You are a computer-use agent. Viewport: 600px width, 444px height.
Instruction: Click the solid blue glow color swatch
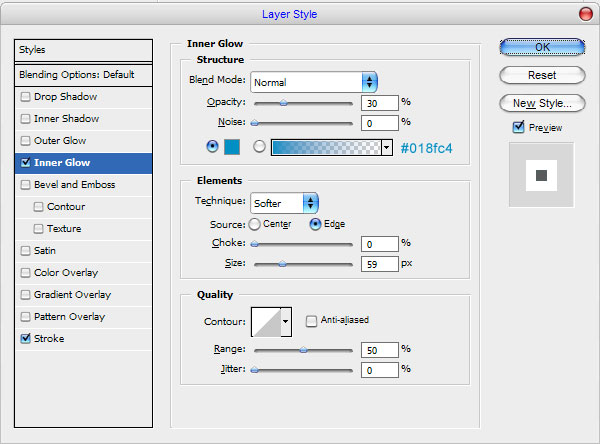232,147
